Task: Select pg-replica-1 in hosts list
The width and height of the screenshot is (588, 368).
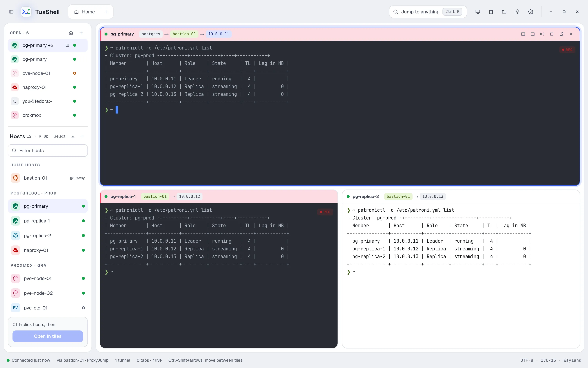Action: [48, 221]
